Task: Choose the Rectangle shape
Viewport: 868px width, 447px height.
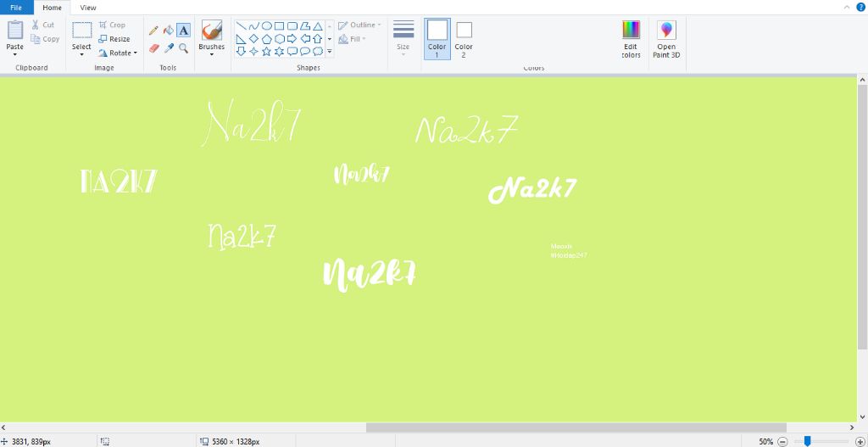Action: (x=279, y=26)
